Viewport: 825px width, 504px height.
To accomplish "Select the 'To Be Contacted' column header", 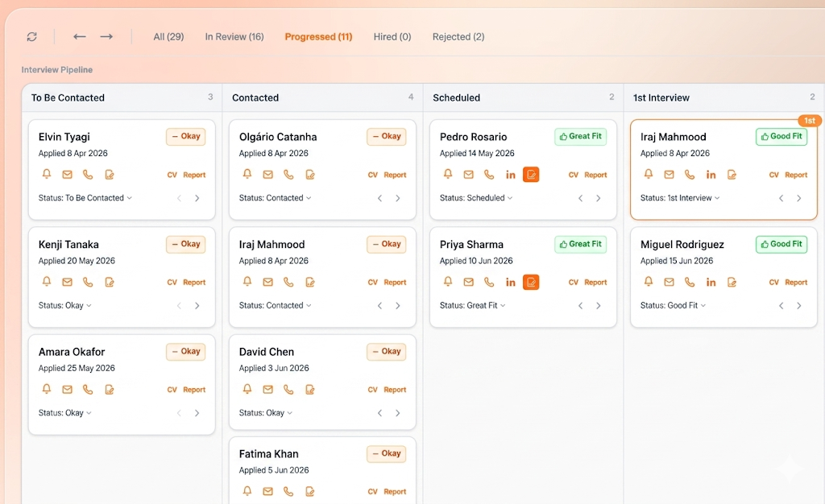I will pyautogui.click(x=68, y=97).
